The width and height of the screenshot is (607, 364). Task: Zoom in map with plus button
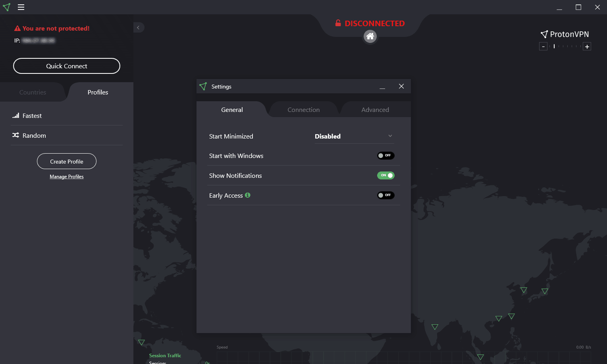click(x=587, y=46)
